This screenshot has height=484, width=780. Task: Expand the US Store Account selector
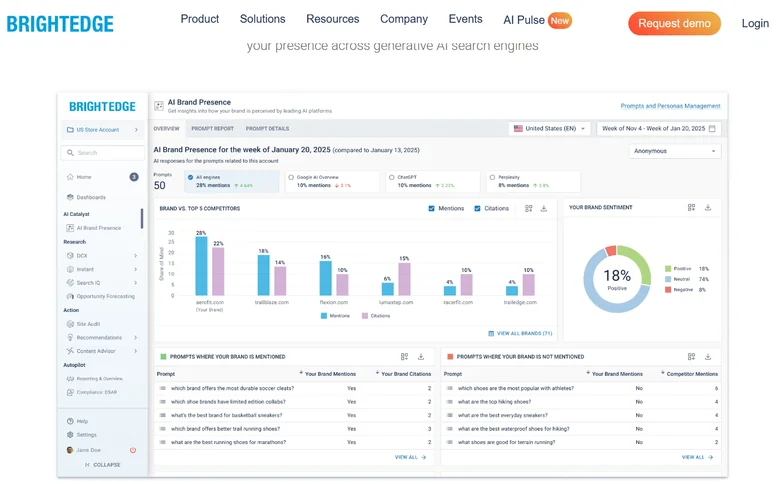[x=103, y=130]
